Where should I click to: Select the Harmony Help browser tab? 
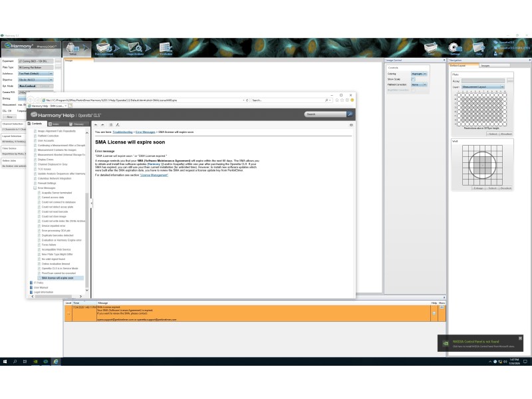47,106
